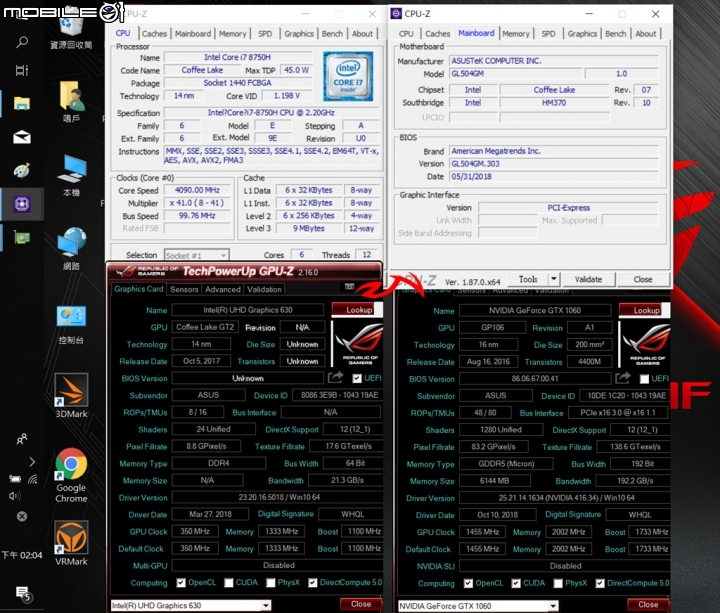Toggle DirectCompute checkbox for Intel UHD Graphics

[313, 583]
